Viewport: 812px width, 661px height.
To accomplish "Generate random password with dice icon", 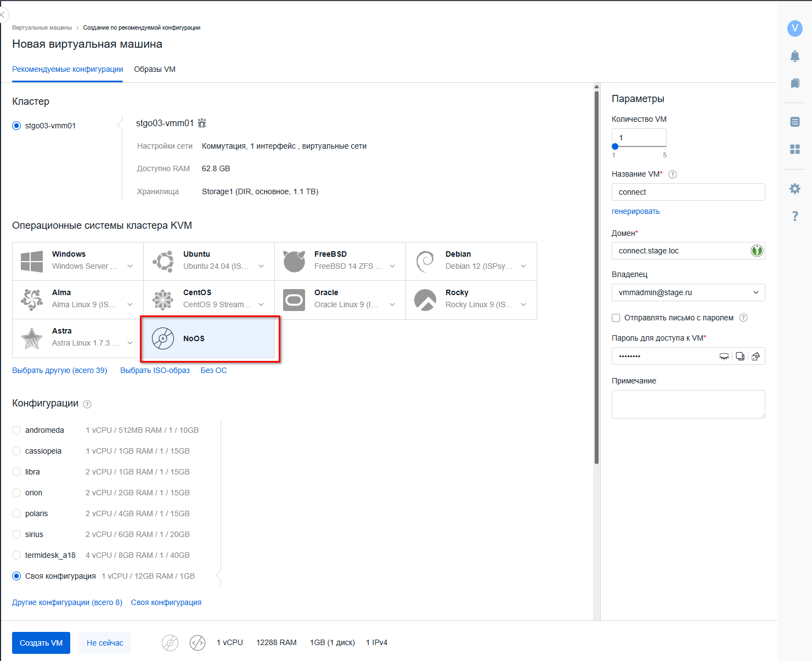I will (x=756, y=357).
